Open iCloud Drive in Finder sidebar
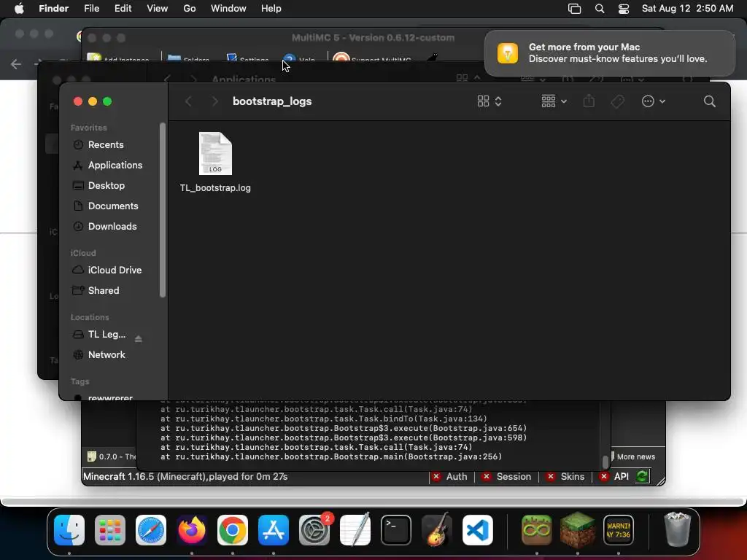The image size is (747, 560). [115, 270]
